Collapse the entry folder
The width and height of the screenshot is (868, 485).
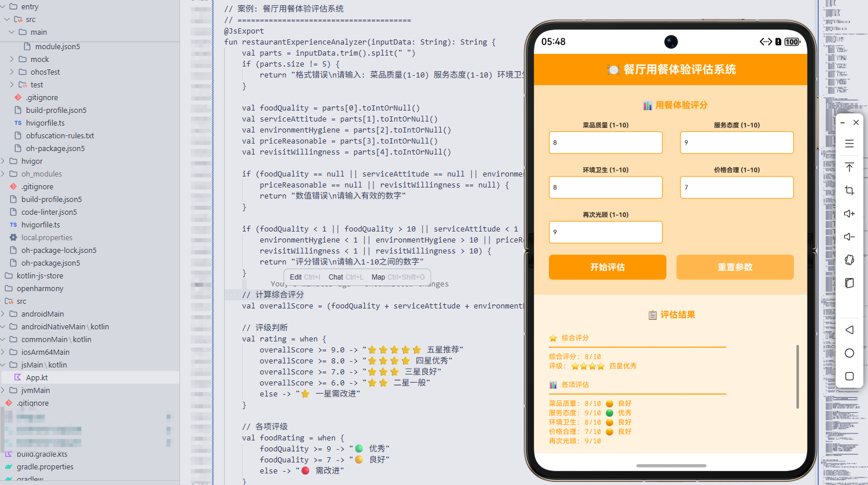point(3,6)
